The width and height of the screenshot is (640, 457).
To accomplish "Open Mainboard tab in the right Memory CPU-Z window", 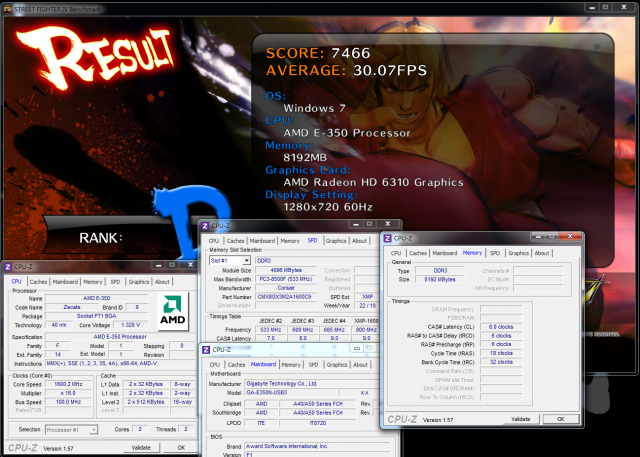I will (x=444, y=253).
